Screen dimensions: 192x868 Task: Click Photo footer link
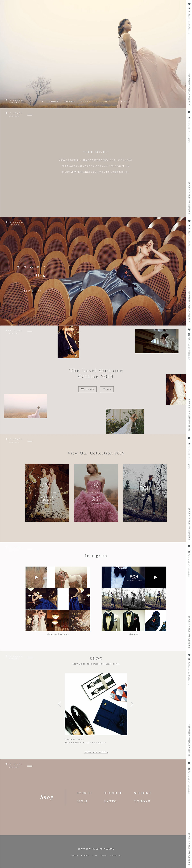pyautogui.click(x=74, y=856)
